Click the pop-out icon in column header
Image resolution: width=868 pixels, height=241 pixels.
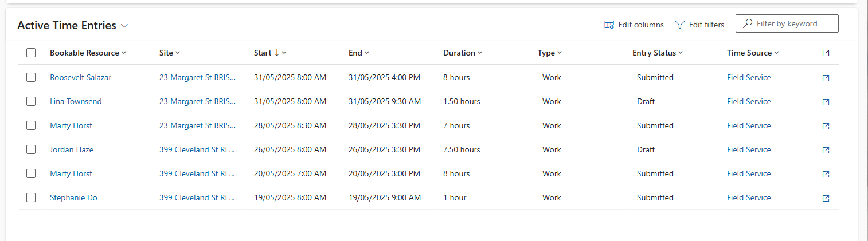point(826,53)
